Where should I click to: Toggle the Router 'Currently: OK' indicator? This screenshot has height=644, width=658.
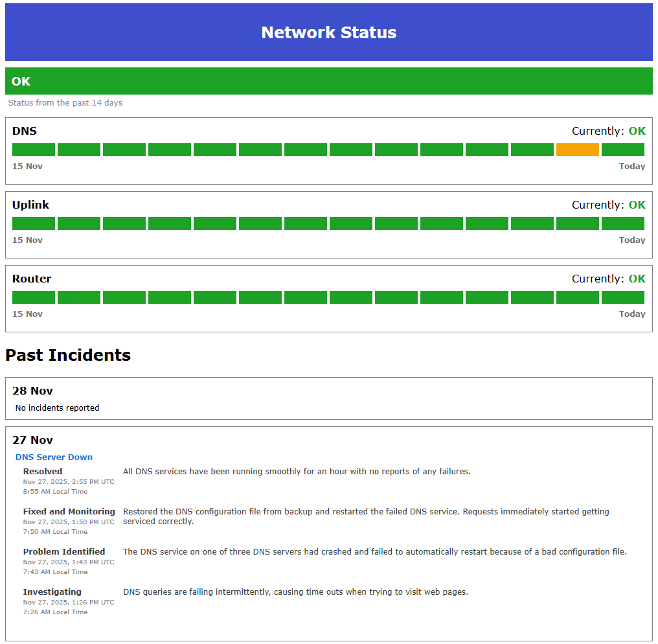609,278
